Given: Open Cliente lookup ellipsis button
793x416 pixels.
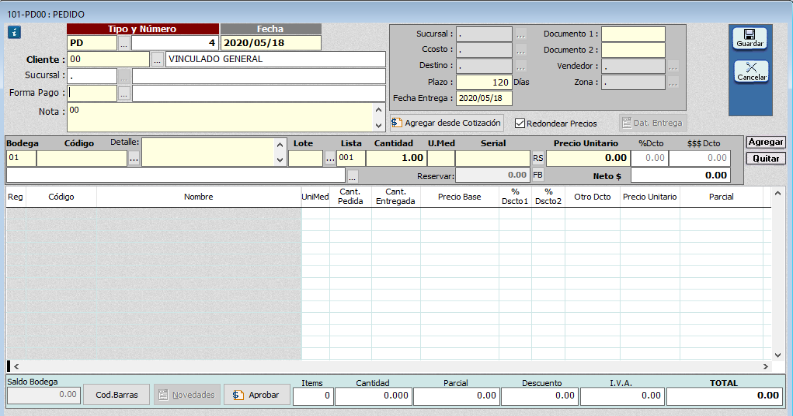Looking at the screenshot, I should 157,60.
